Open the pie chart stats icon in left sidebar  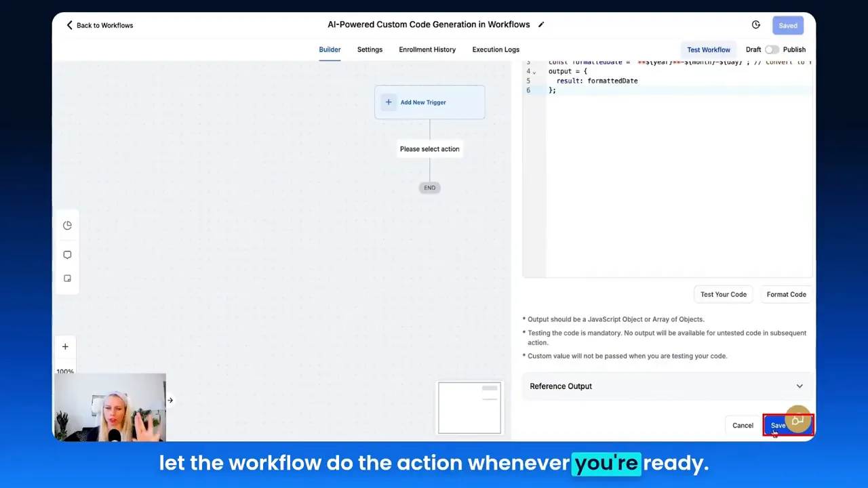click(67, 226)
